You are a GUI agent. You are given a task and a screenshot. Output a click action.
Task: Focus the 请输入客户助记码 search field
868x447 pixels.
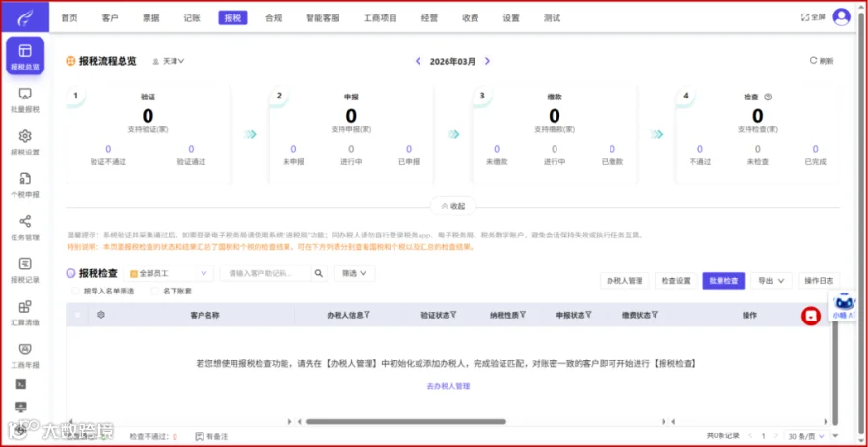point(265,273)
